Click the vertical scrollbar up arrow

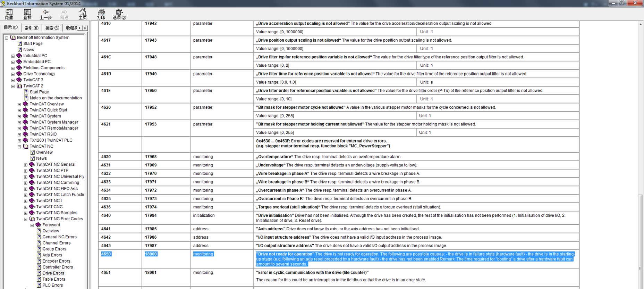[x=641, y=24]
